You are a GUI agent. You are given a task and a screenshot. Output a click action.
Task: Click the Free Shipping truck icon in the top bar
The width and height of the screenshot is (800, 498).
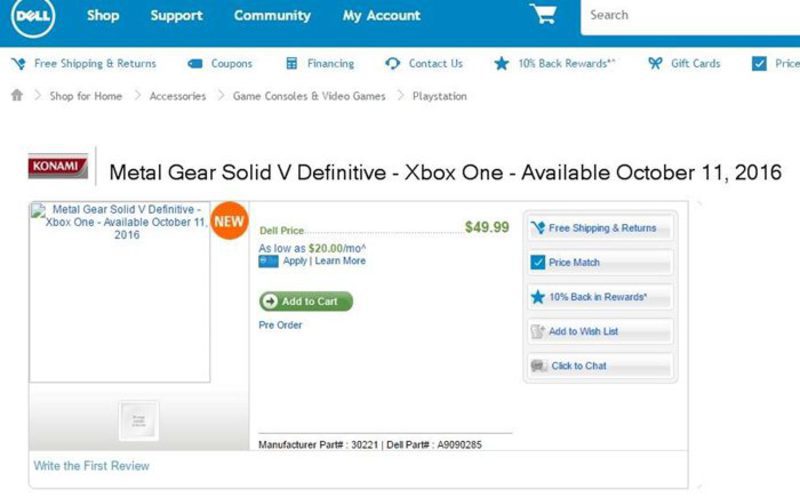(x=18, y=63)
